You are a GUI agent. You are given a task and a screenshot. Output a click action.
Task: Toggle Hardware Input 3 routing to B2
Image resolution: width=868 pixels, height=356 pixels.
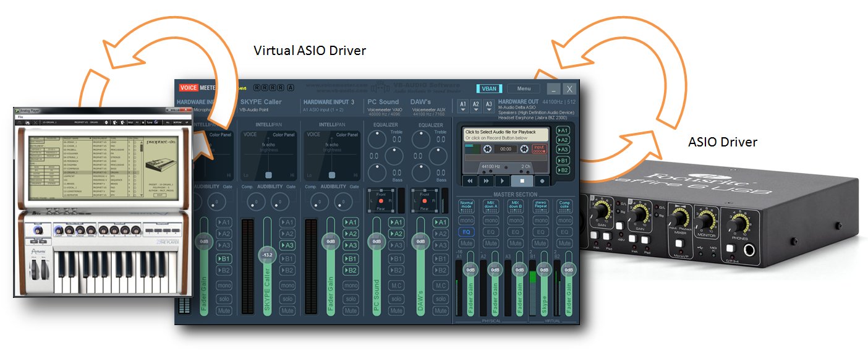click(x=351, y=270)
